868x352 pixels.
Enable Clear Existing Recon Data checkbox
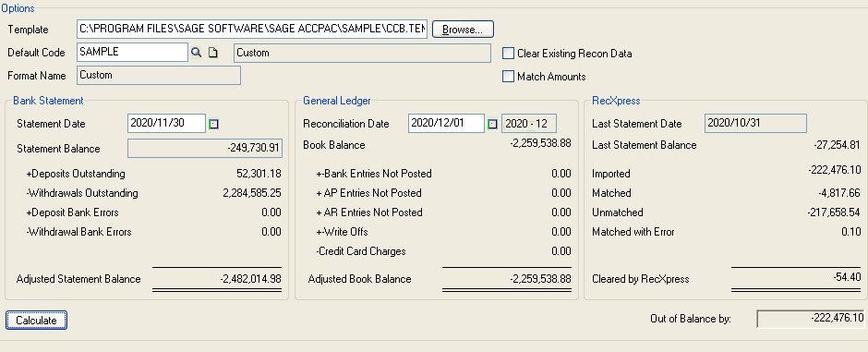click(x=508, y=54)
